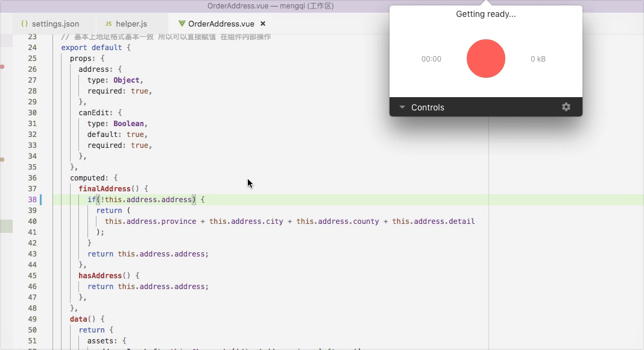Click the 0 kB size readout
This screenshot has height=350, width=644.
point(538,59)
